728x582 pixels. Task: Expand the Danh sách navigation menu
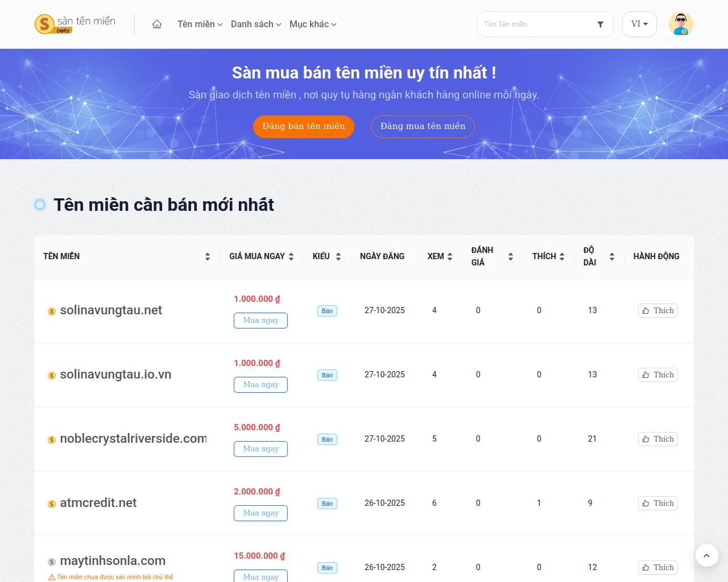(x=256, y=24)
